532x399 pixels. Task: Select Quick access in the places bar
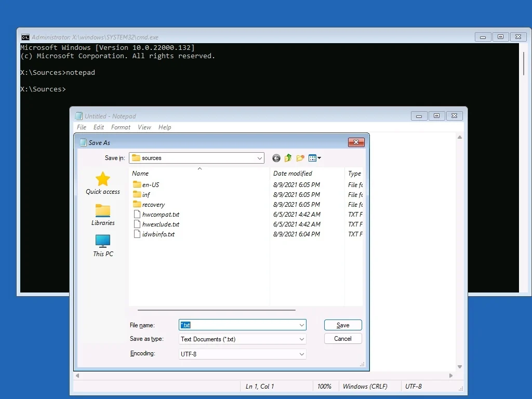(103, 183)
